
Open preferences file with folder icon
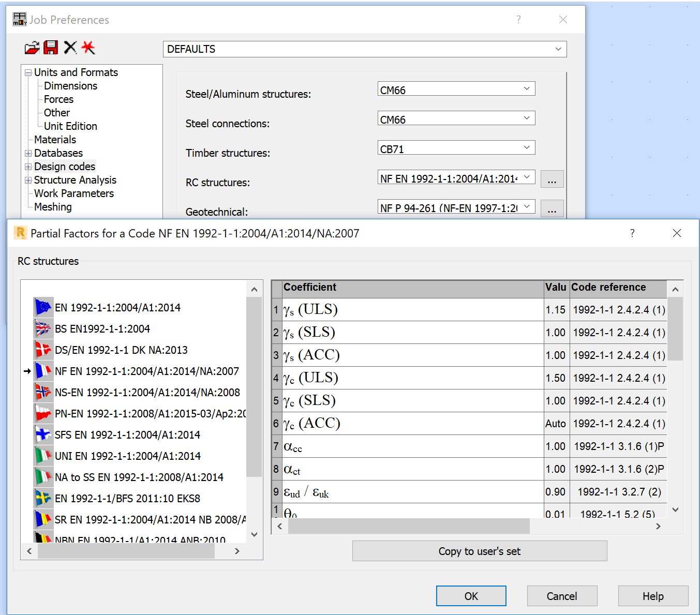point(32,48)
